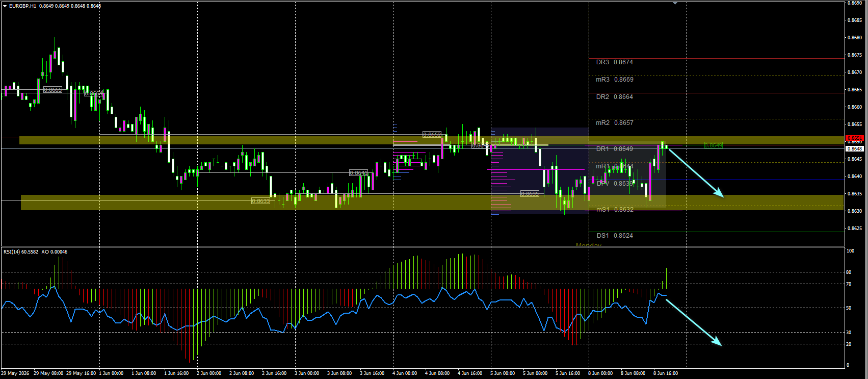The image size is (868, 379).
Task: Click the mR1 0.8644 pivot label
Action: point(615,166)
